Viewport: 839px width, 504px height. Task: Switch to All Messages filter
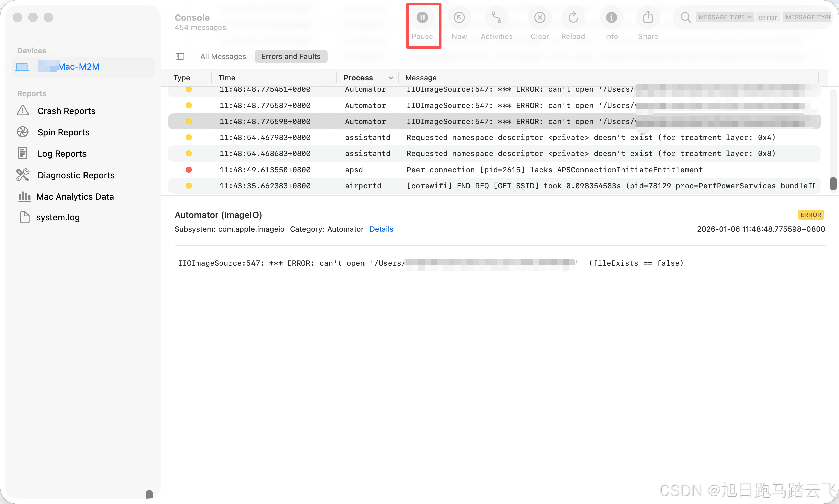point(223,56)
